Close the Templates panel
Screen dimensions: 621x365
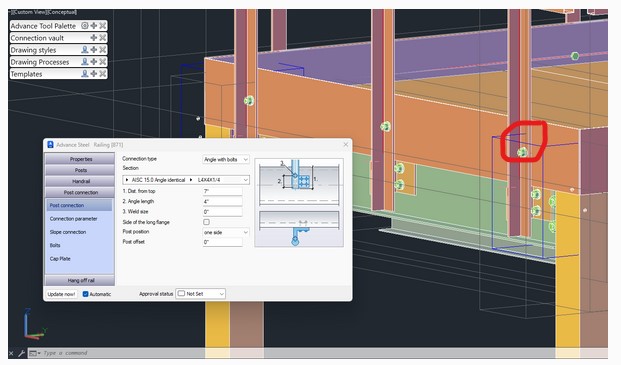pos(103,74)
